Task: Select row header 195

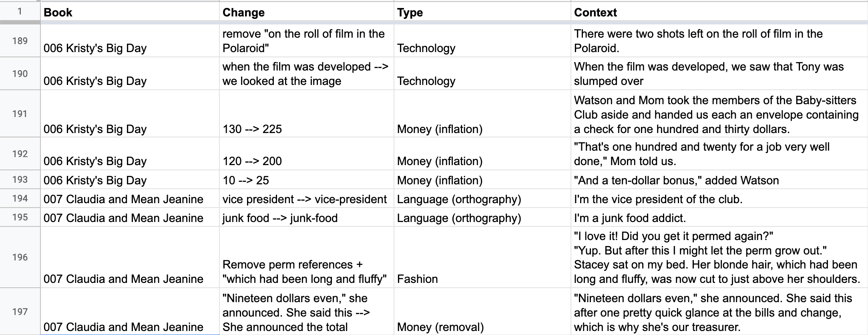Action: (x=20, y=217)
